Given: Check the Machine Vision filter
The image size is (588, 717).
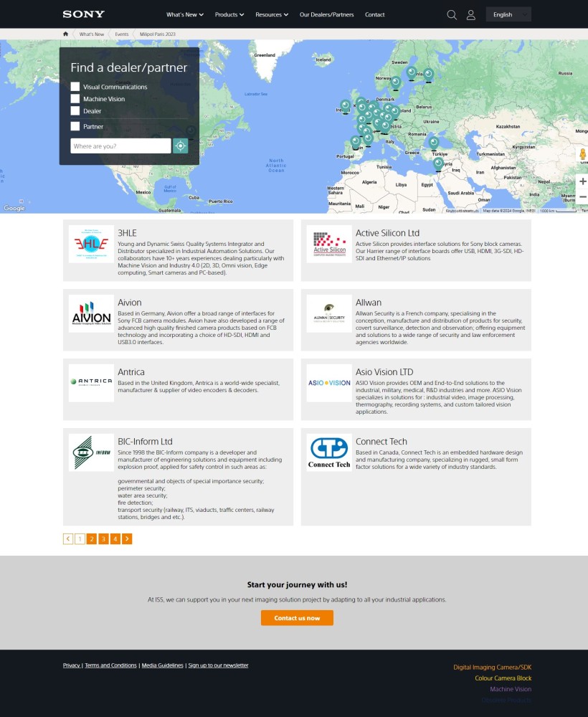Looking at the screenshot, I should coord(75,99).
